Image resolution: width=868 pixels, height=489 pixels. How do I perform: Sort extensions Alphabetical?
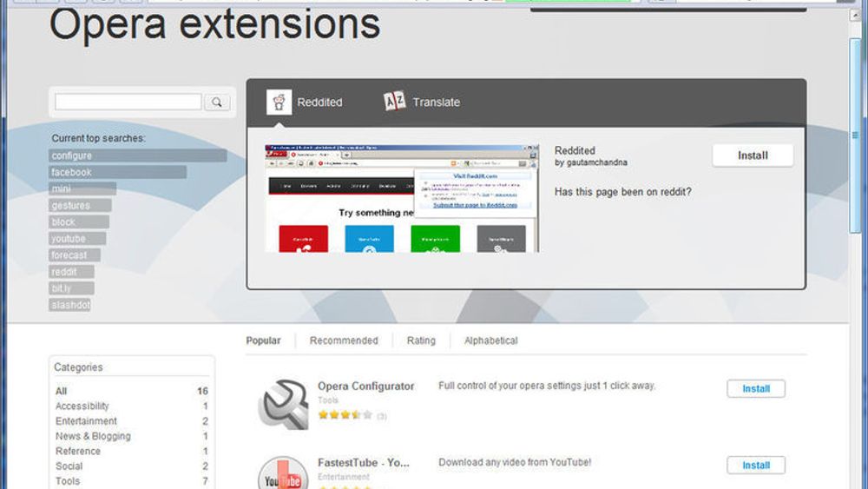(x=491, y=340)
